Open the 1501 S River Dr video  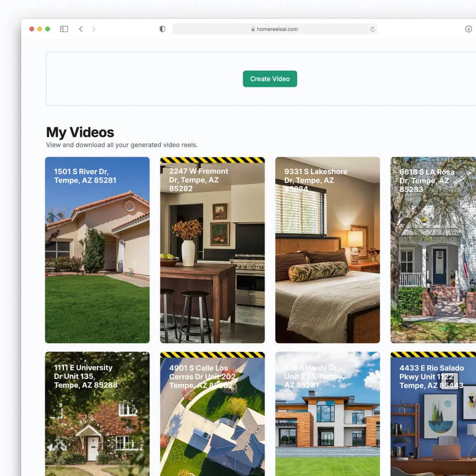[x=97, y=250]
